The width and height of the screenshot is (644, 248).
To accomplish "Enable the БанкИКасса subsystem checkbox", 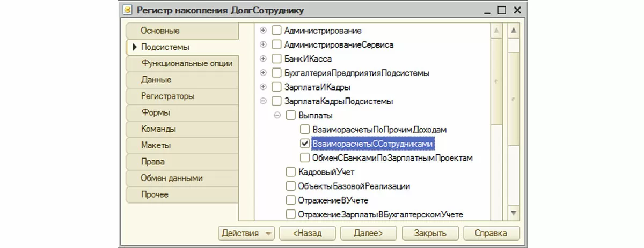I will click(277, 59).
